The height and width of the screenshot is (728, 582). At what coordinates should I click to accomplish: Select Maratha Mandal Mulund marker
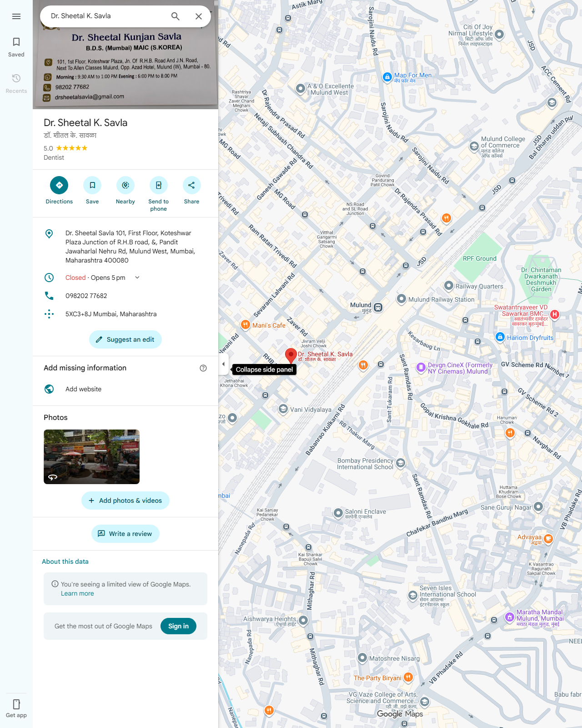click(510, 617)
